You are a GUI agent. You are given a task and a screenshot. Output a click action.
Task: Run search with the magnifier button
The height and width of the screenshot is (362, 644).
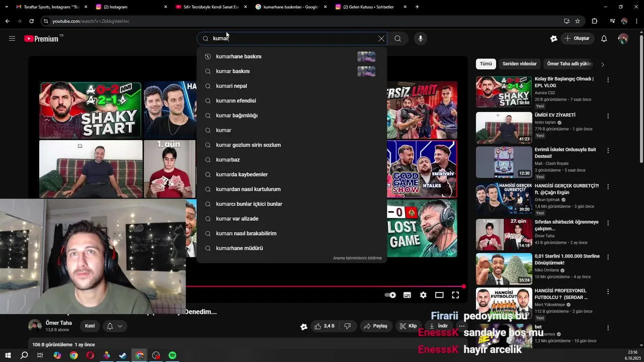[x=397, y=39]
